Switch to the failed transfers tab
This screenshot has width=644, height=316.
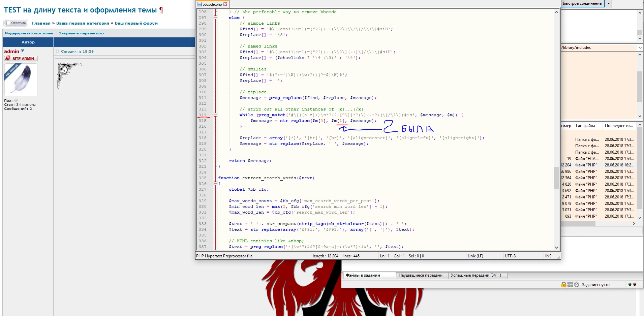pyautogui.click(x=420, y=275)
